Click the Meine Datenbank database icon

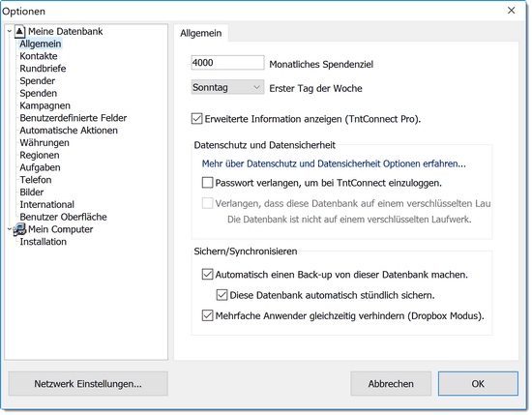(x=20, y=32)
